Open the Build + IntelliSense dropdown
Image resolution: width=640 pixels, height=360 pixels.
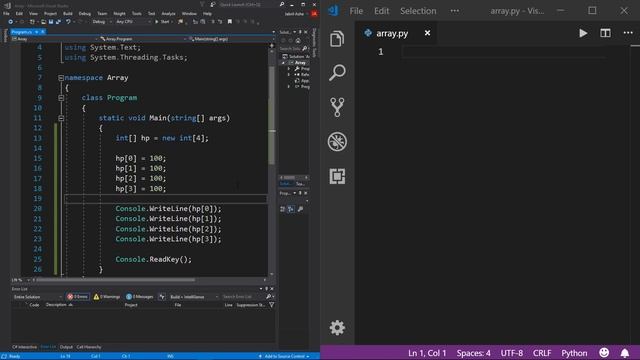(193, 297)
